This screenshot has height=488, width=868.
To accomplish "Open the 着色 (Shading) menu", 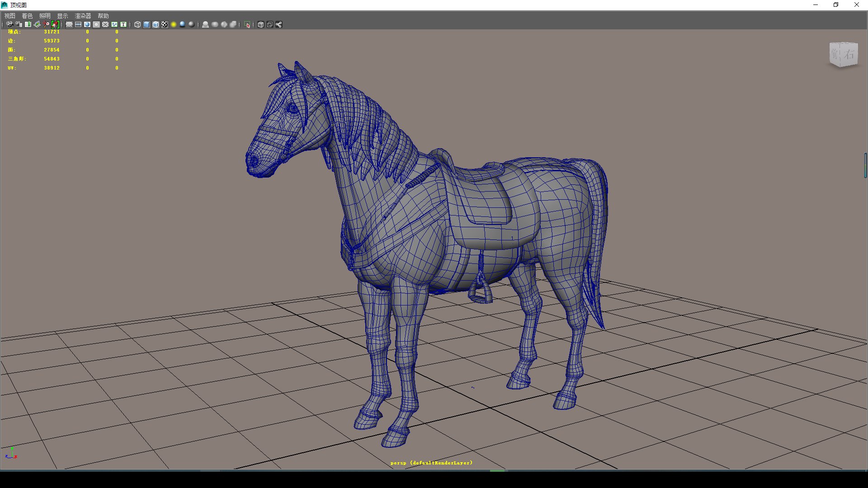I will coord(27,16).
